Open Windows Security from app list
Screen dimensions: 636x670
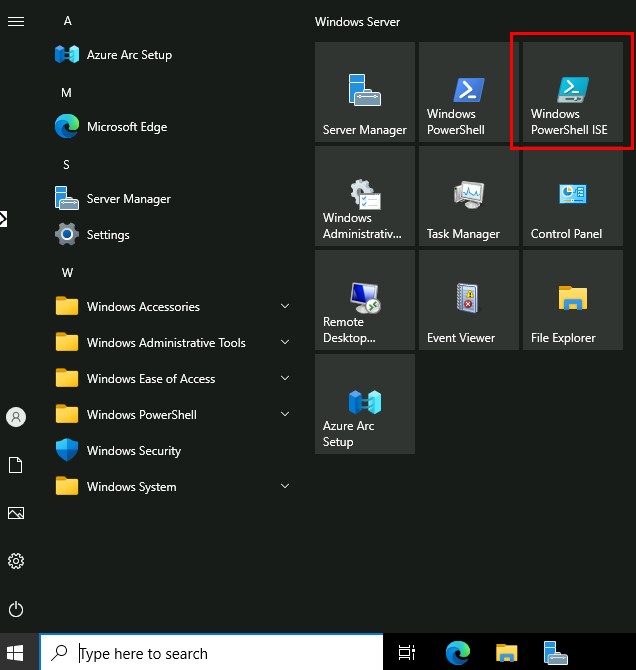(173, 450)
